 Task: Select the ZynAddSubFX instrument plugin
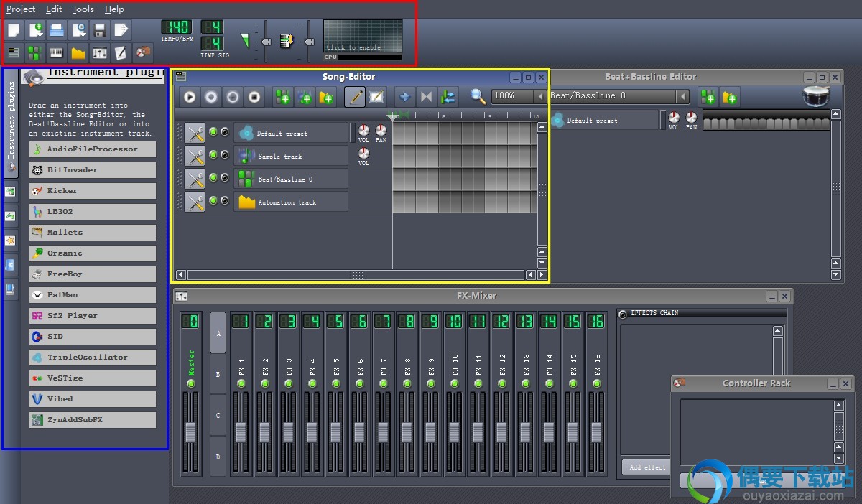click(x=93, y=420)
